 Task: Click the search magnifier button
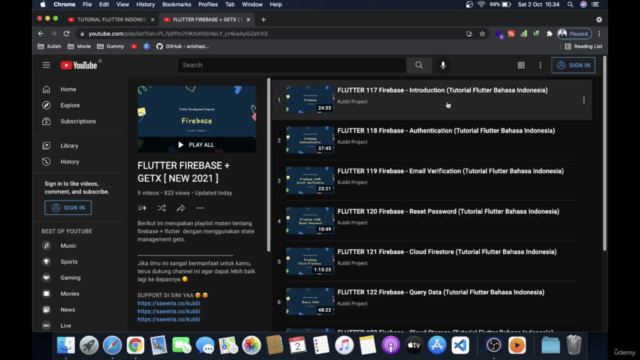click(419, 65)
